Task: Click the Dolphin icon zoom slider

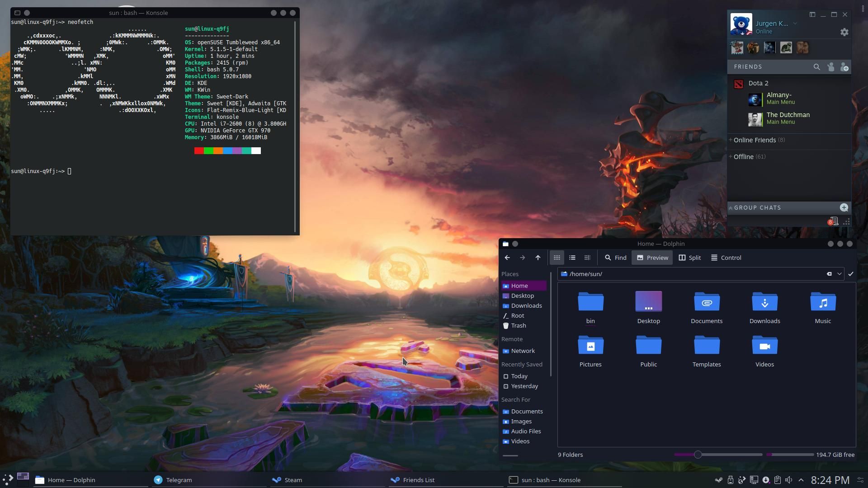Action: pos(698,455)
